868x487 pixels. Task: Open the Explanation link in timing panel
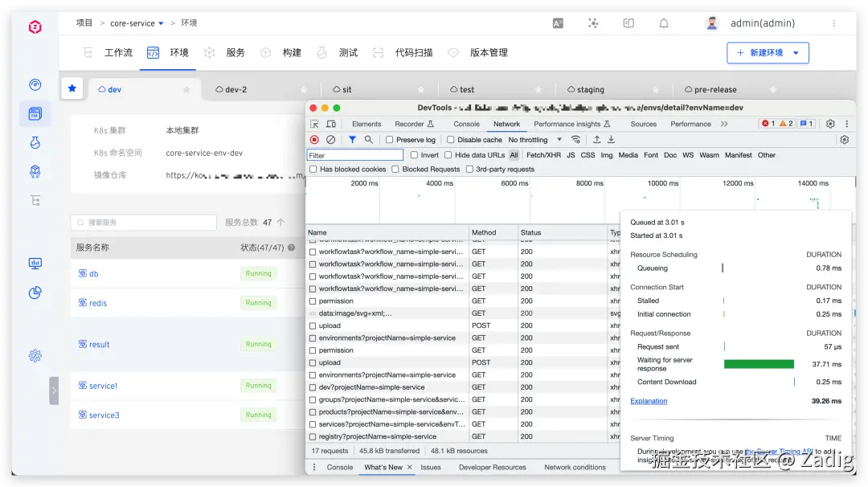pyautogui.click(x=649, y=401)
